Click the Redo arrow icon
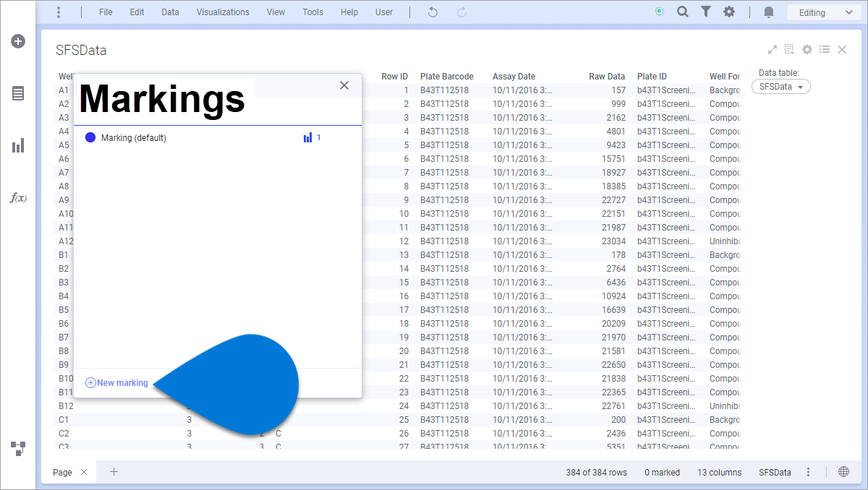The width and height of the screenshot is (868, 490). [461, 12]
